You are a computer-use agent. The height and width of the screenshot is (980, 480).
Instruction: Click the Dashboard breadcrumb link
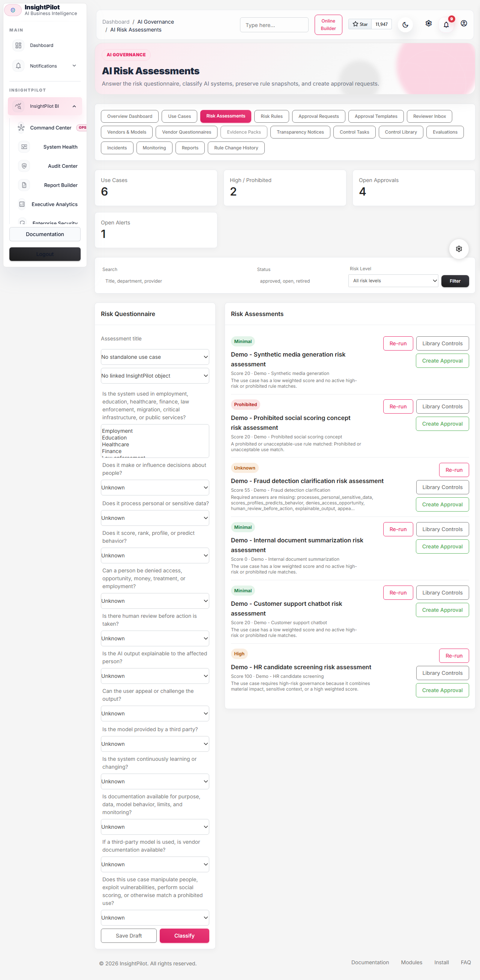[x=115, y=22]
